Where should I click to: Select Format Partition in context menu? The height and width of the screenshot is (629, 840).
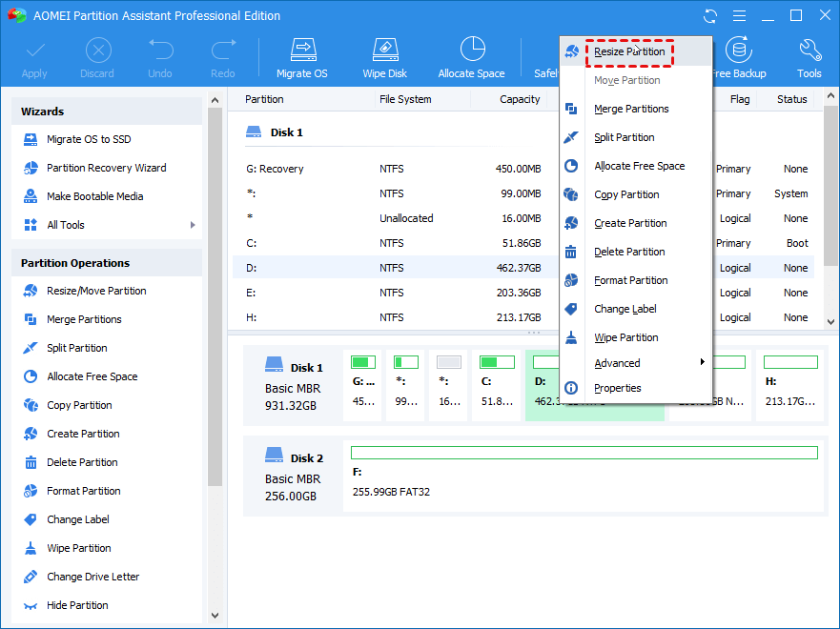click(635, 280)
